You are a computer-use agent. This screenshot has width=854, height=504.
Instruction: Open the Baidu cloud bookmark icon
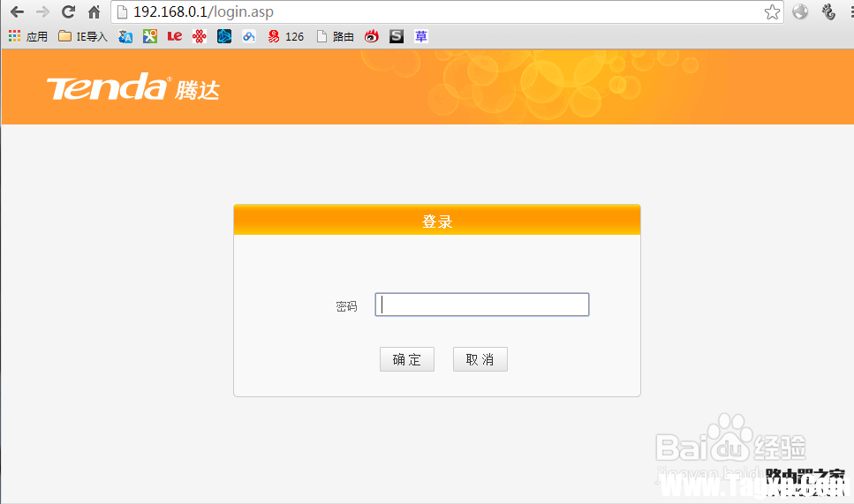[x=249, y=36]
